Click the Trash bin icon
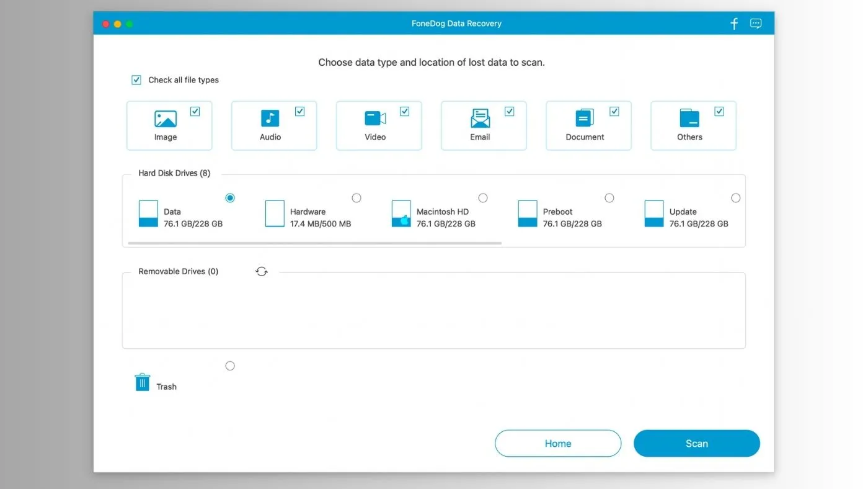The image size is (868, 489). pyautogui.click(x=143, y=382)
